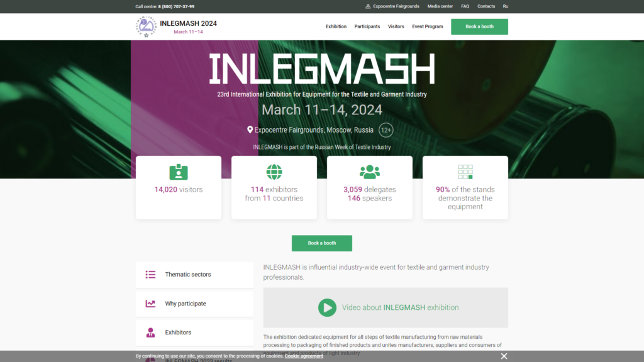644x362 pixels.
Task: Click the 14,020 visitors statistic
Action: tap(179, 190)
